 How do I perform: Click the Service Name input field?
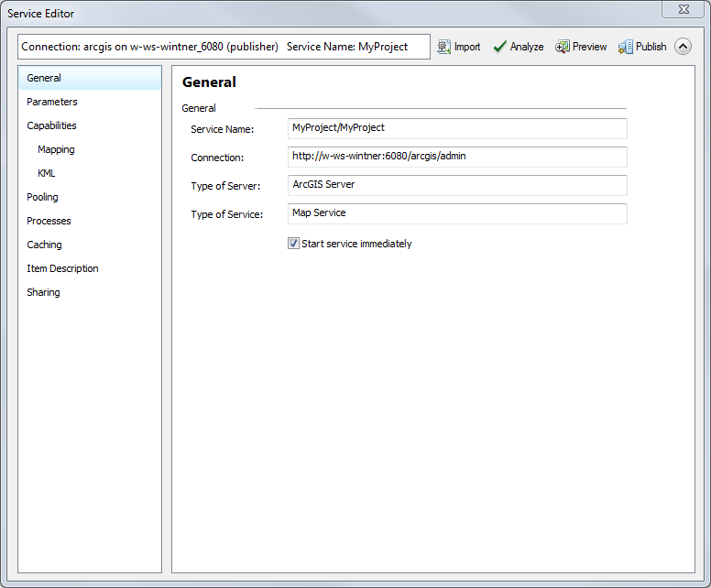(x=457, y=128)
